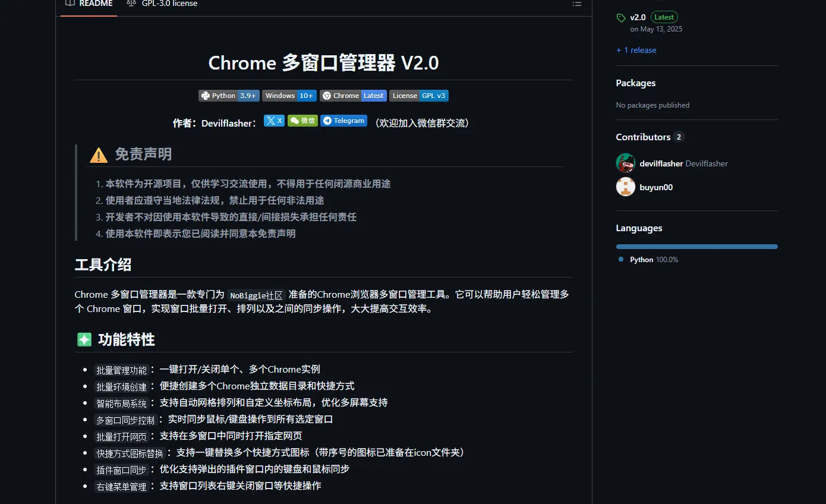Click devilflasher's avatar image

[x=625, y=163]
